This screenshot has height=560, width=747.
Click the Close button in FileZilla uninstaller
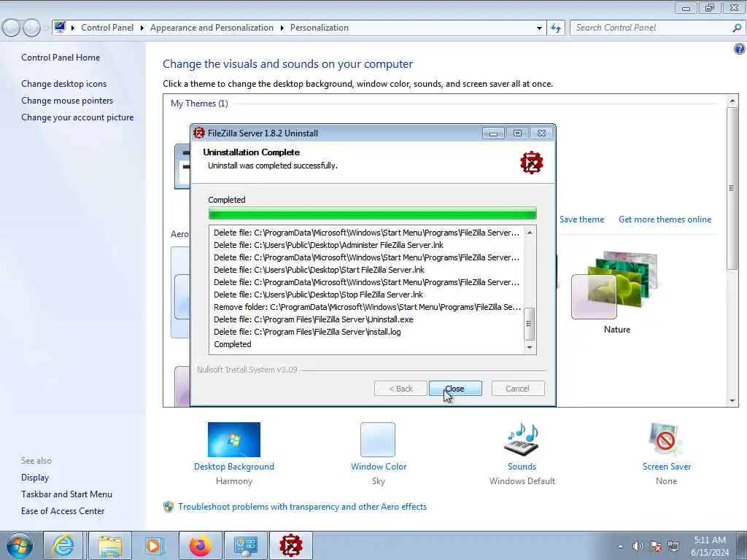click(455, 389)
